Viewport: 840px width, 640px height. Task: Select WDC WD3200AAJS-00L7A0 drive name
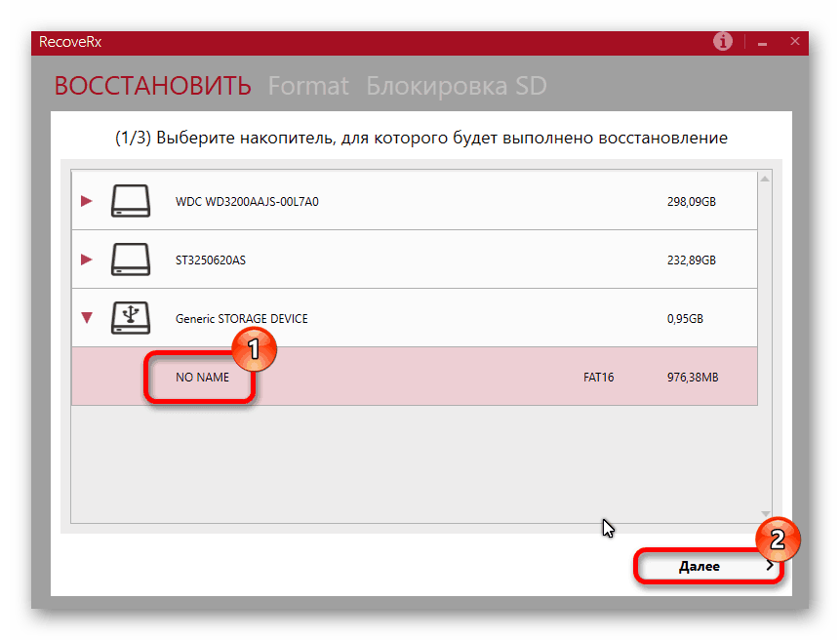point(247,201)
